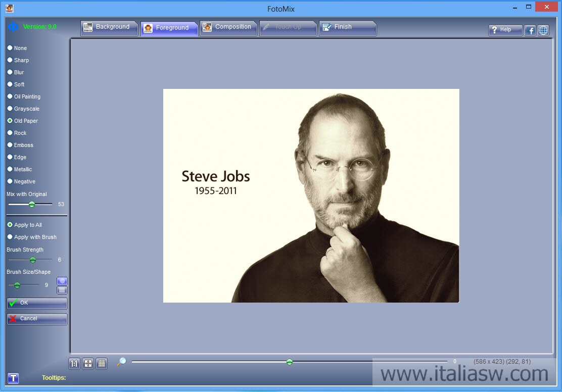Click the OK button
This screenshot has width=562, height=392.
click(37, 303)
